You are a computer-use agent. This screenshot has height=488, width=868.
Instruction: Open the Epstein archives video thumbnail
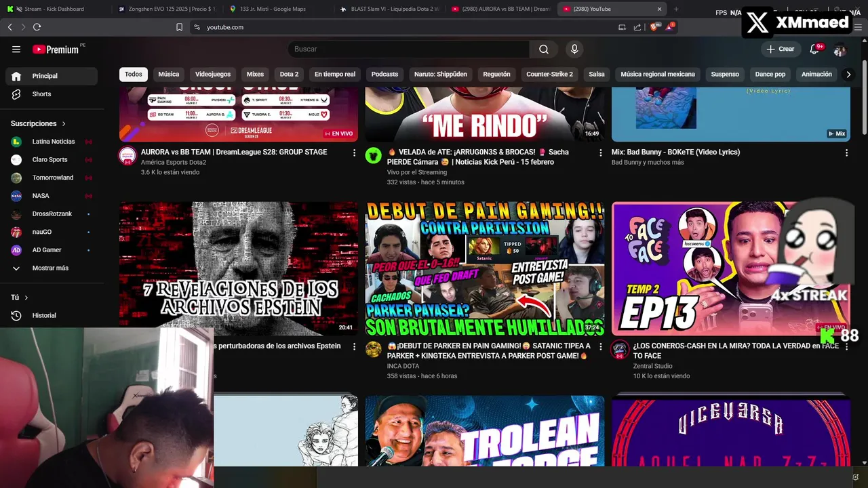(x=239, y=268)
